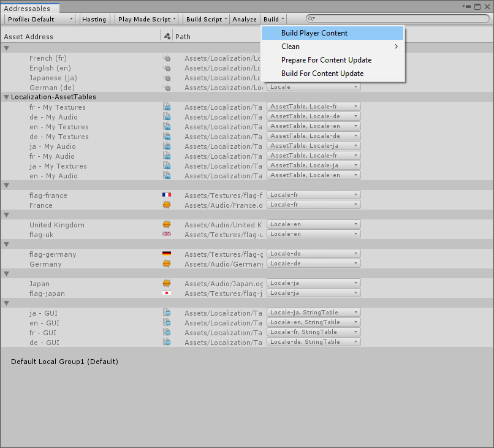The width and height of the screenshot is (494, 448).
Task: Click the Germany flag icon beside flag-germany
Action: coord(167,254)
